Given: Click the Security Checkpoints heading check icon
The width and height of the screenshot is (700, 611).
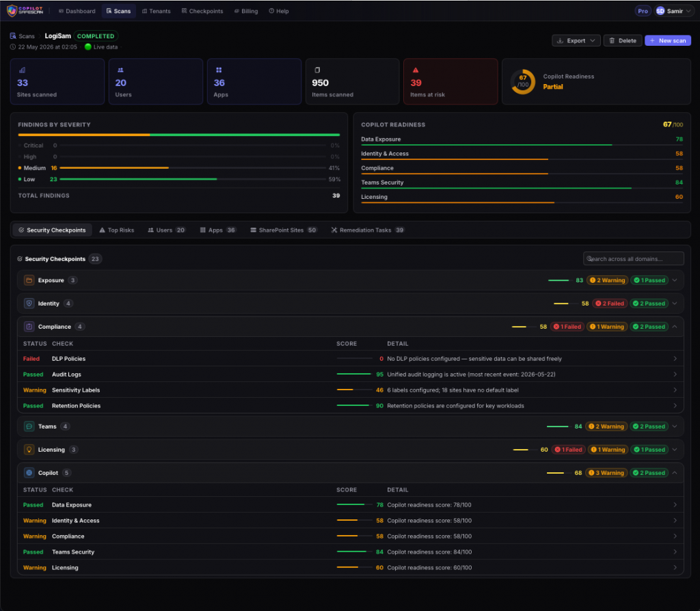Looking at the screenshot, I should click(20, 259).
